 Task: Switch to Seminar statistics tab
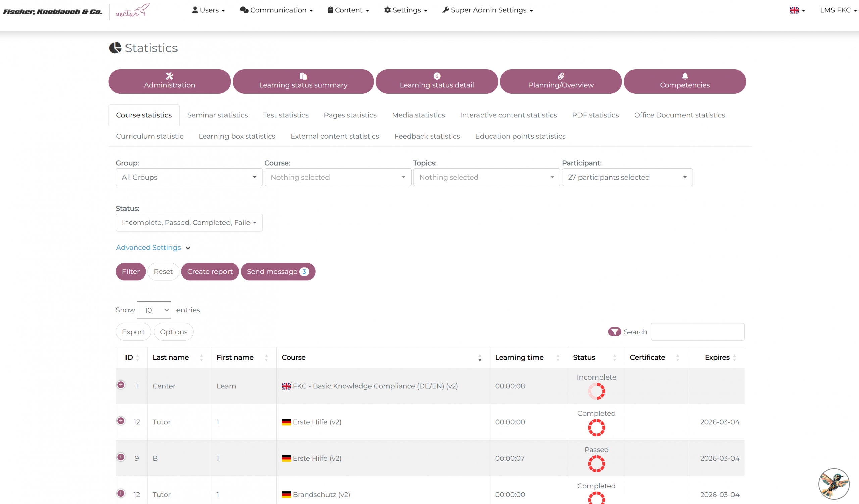click(217, 115)
